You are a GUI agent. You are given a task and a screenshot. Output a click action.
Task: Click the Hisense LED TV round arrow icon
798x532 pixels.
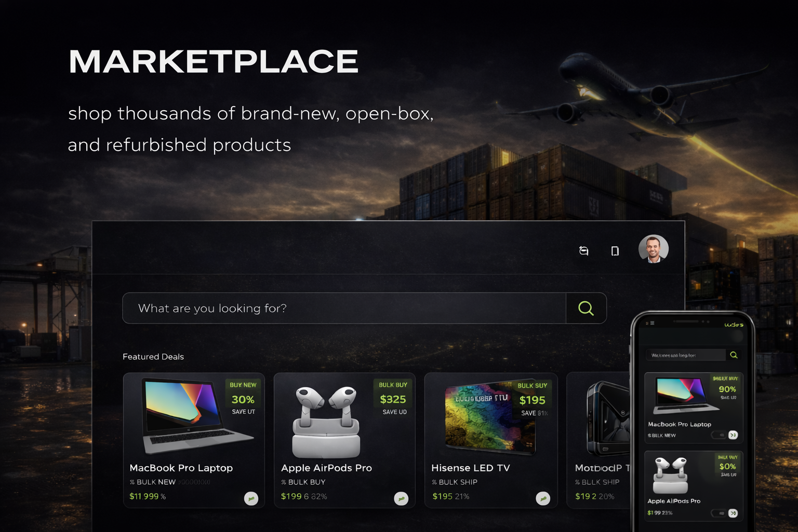tap(543, 499)
